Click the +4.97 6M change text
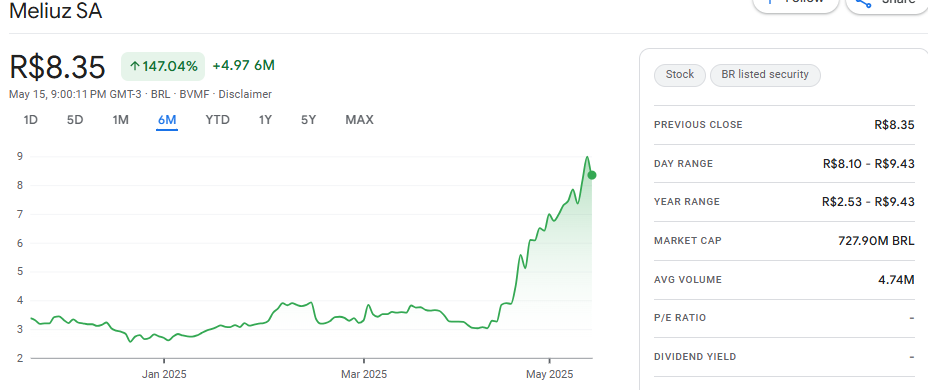This screenshot has width=928, height=390. pyautogui.click(x=243, y=66)
